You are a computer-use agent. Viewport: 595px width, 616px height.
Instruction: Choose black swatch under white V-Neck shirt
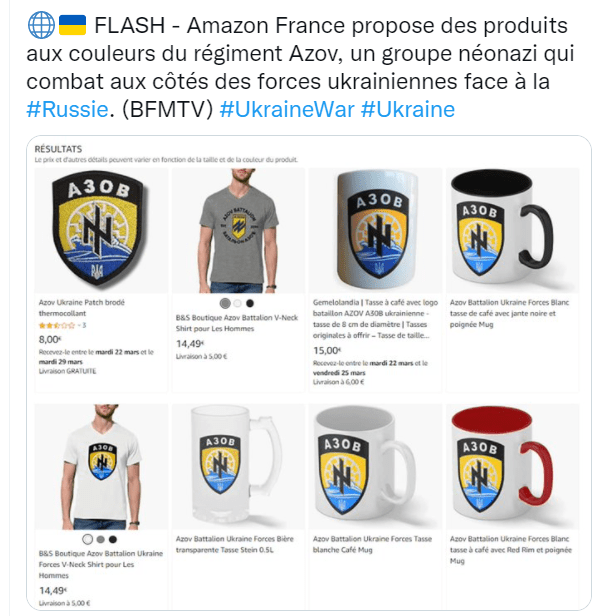click(x=113, y=539)
